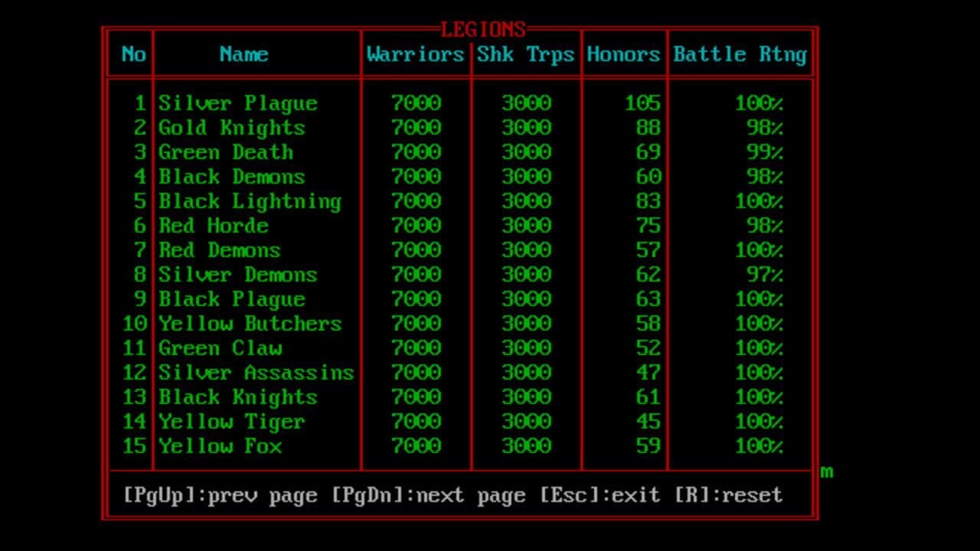Select the Red Horde legion name
Image resolution: width=980 pixels, height=551 pixels.
[x=214, y=226]
